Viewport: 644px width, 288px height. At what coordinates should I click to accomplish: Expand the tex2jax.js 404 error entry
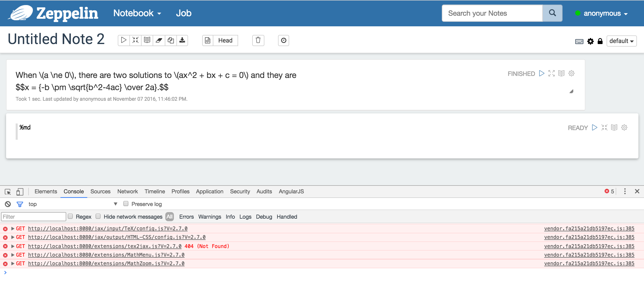click(x=13, y=246)
